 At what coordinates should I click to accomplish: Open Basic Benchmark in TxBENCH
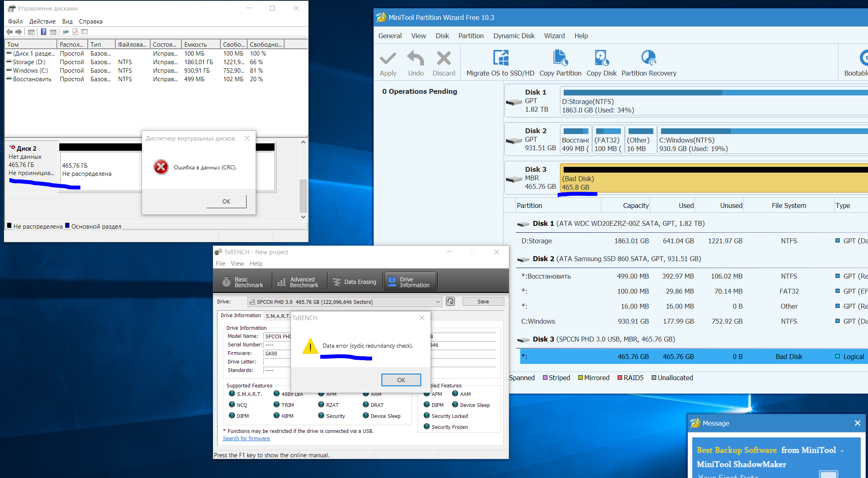click(x=243, y=282)
